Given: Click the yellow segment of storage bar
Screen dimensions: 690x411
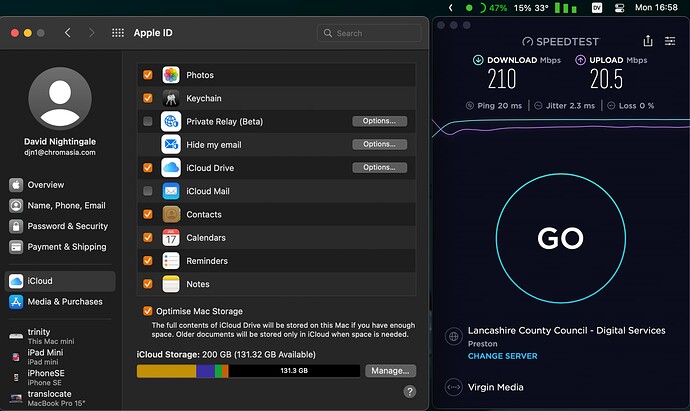Looking at the screenshot, I should (166, 371).
